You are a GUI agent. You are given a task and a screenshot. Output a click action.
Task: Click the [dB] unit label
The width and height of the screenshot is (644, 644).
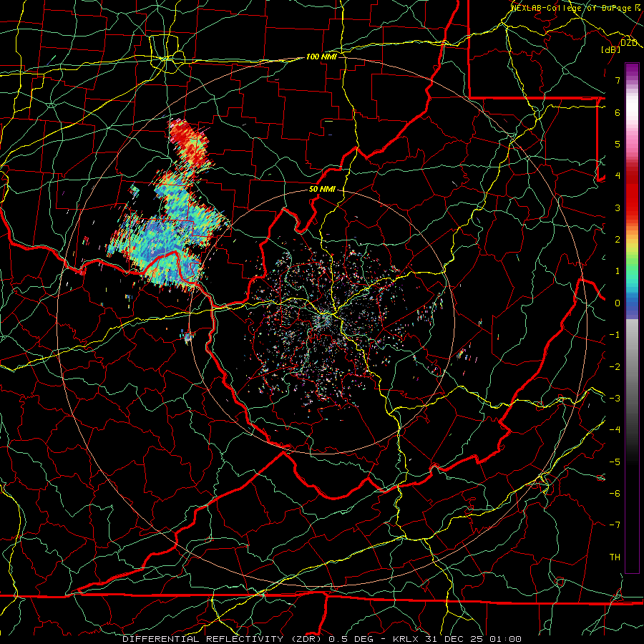click(x=611, y=49)
